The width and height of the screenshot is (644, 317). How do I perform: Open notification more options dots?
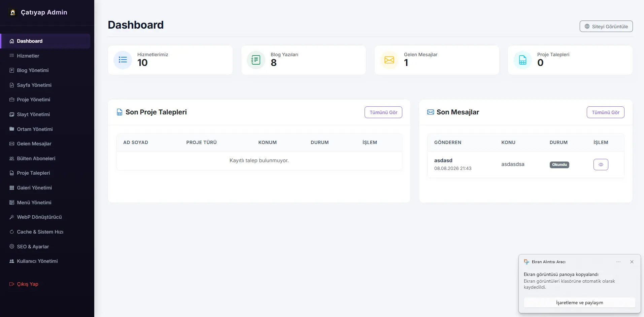click(618, 262)
